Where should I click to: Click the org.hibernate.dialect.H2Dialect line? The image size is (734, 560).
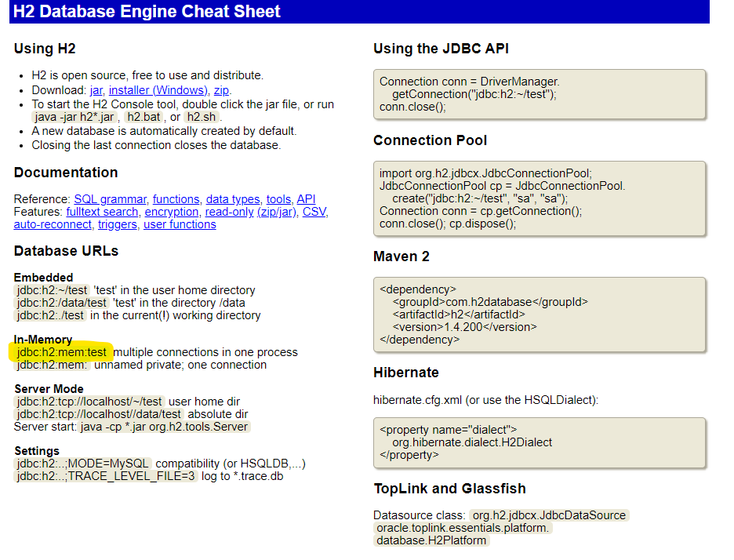coord(472,442)
